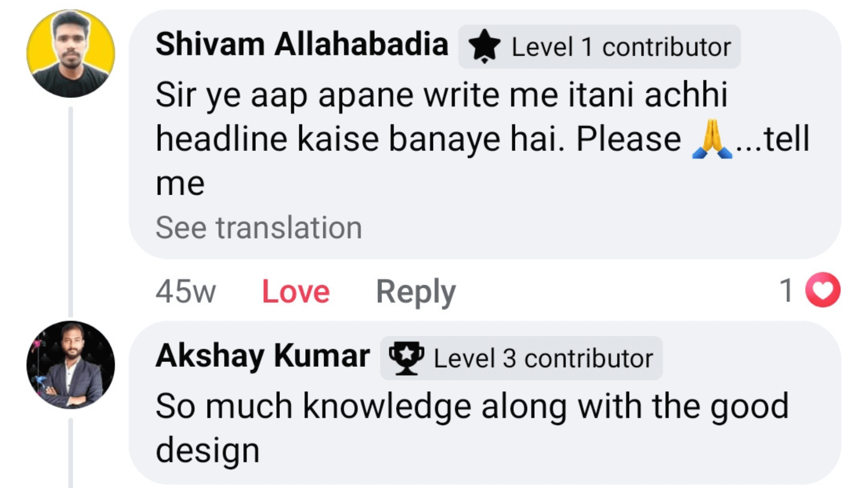This screenshot has width=868, height=488.
Task: Click the trophy icon on Level 3 badge
Action: [406, 358]
